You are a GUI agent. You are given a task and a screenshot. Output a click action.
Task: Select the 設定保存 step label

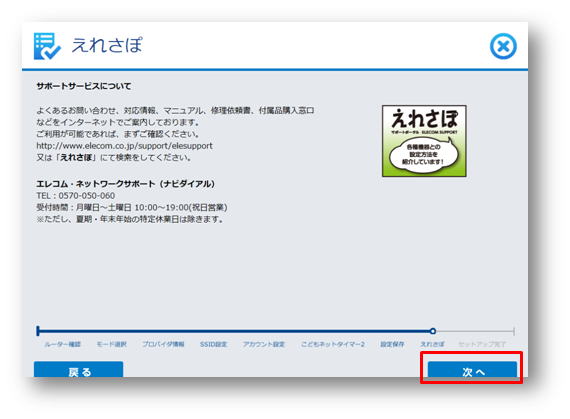pyautogui.click(x=392, y=344)
